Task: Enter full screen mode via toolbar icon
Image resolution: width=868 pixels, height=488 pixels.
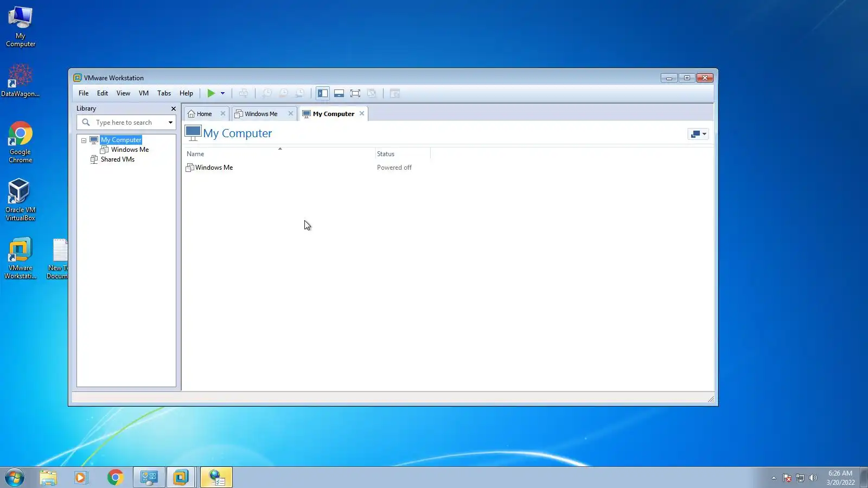Action: pos(355,93)
